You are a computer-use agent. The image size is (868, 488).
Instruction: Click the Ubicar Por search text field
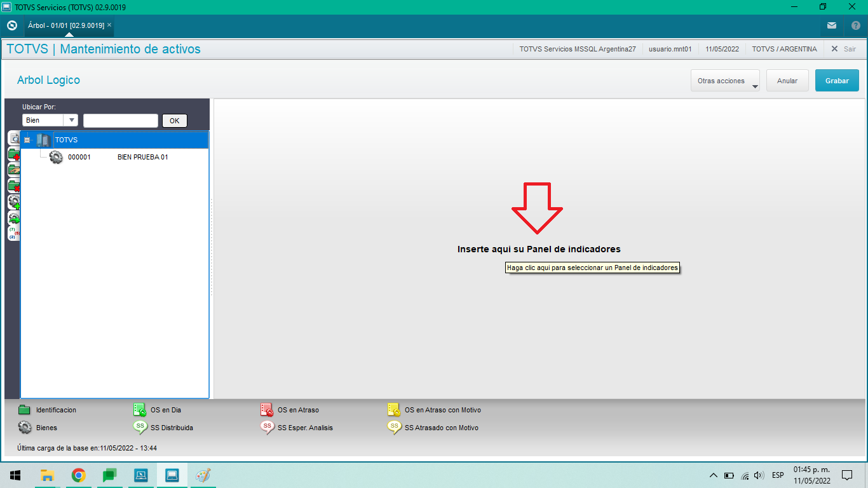[x=121, y=121]
